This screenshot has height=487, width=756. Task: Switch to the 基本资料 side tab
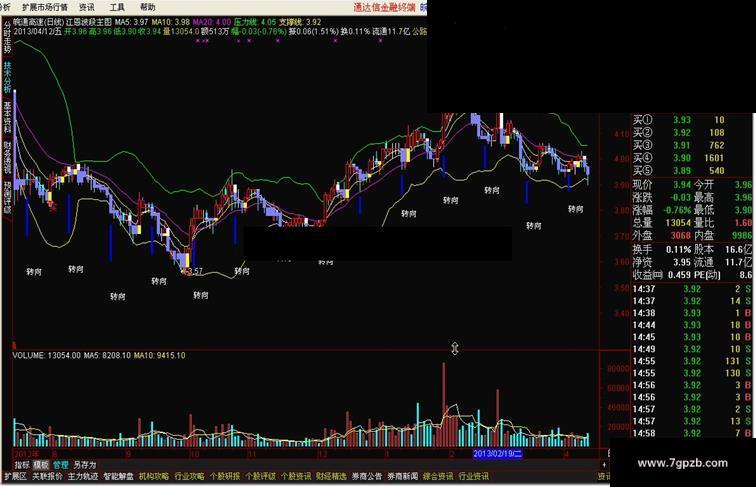7,117
